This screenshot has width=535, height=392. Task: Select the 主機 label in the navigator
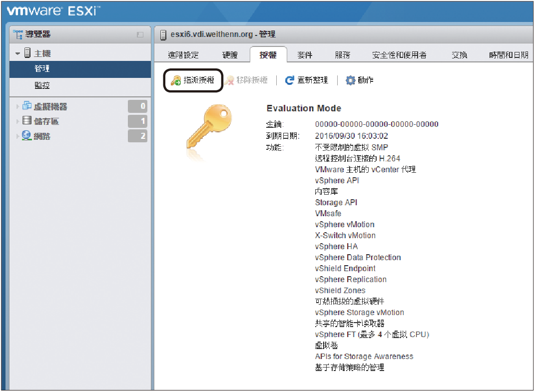click(x=42, y=53)
